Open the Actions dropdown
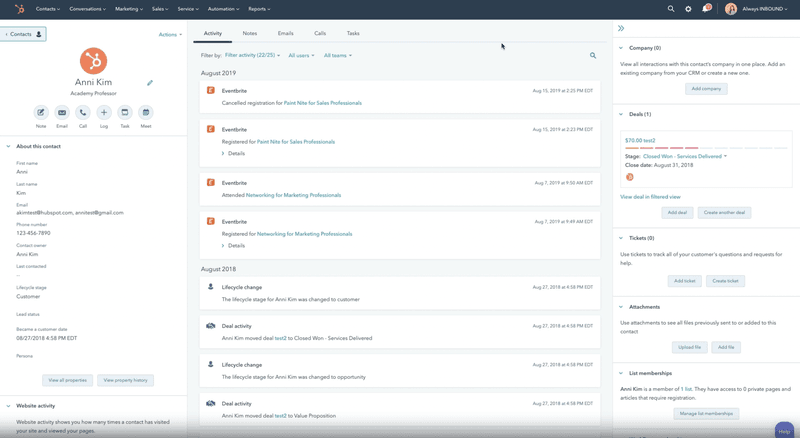Image resolution: width=800 pixels, height=438 pixels. pos(170,35)
